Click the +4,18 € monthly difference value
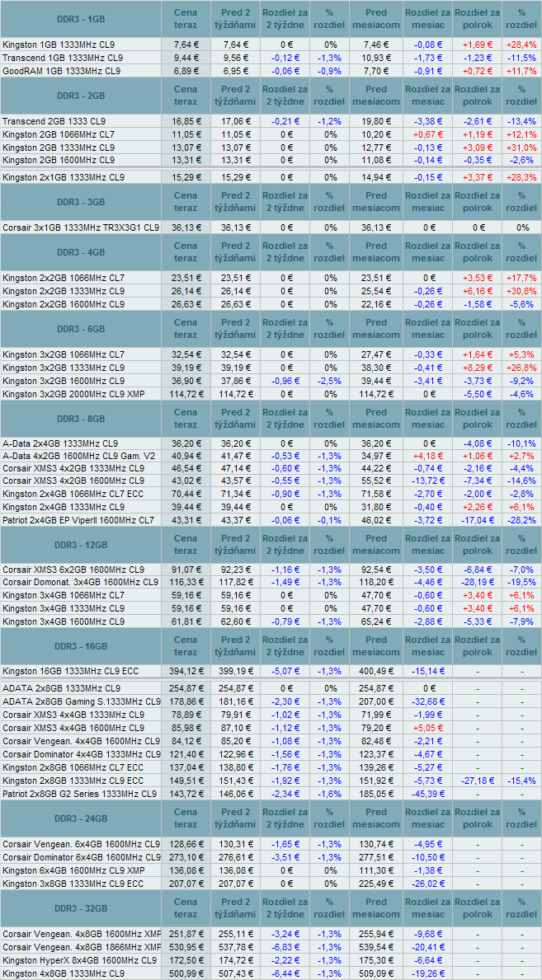 (x=429, y=456)
